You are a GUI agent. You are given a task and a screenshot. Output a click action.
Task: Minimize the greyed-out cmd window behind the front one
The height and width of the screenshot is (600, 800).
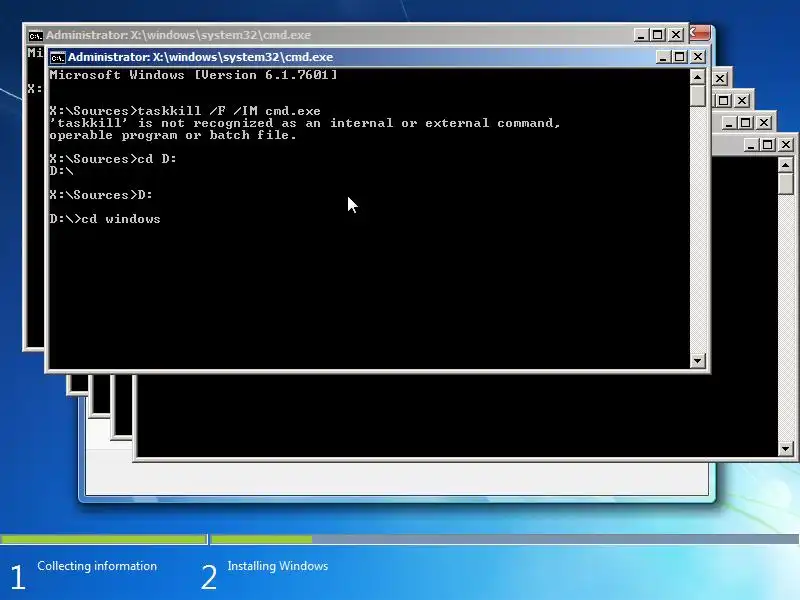[x=641, y=35]
